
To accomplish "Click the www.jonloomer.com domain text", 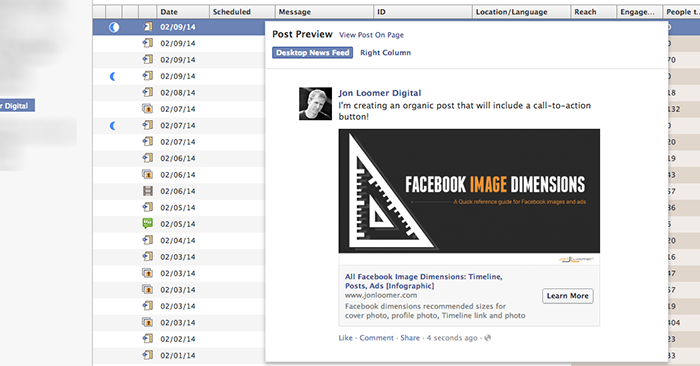I will point(381,295).
